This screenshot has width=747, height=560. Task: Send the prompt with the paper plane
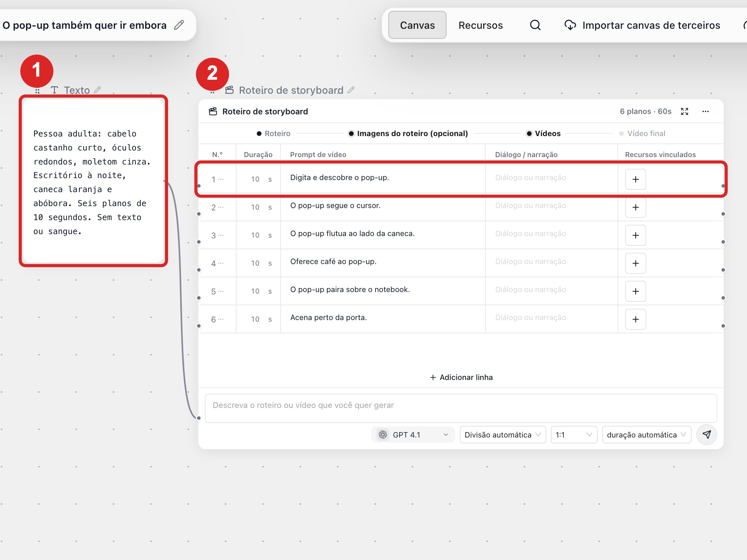pos(707,435)
